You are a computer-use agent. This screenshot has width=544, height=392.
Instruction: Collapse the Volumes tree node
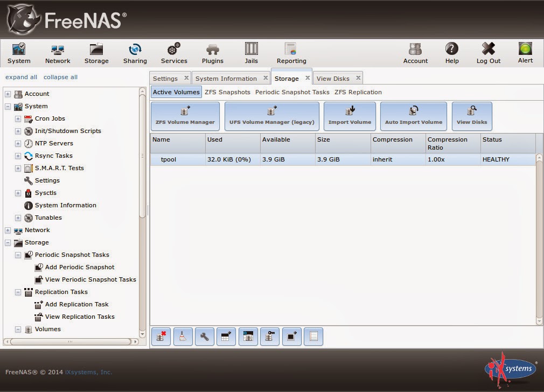18,330
